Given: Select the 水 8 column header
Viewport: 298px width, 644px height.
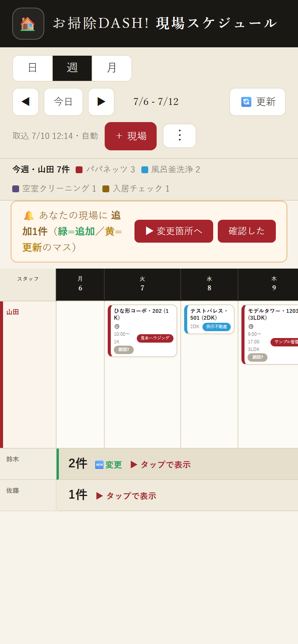Looking at the screenshot, I should pos(209,285).
